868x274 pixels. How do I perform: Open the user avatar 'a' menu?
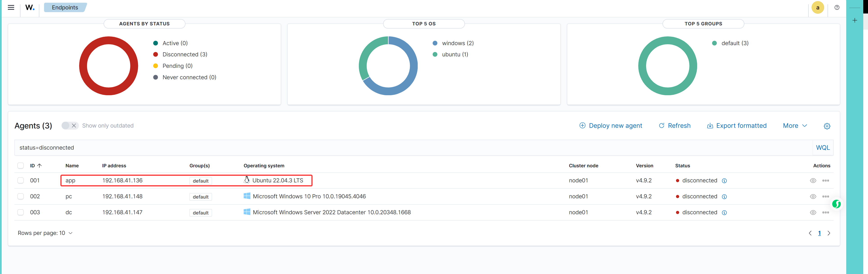coord(817,7)
